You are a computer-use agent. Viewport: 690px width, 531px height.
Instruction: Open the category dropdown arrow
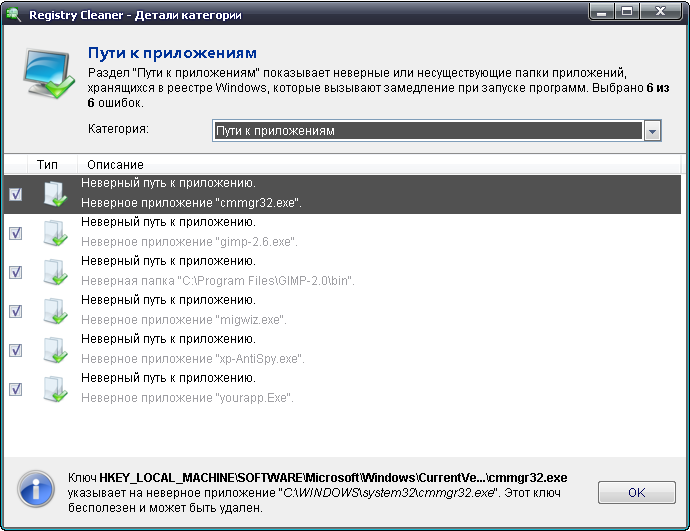(652, 131)
